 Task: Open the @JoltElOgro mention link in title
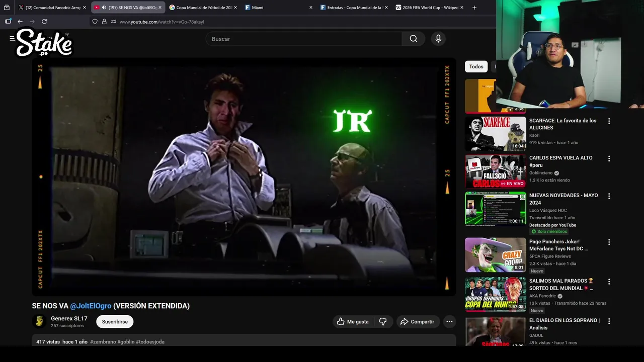(x=91, y=306)
